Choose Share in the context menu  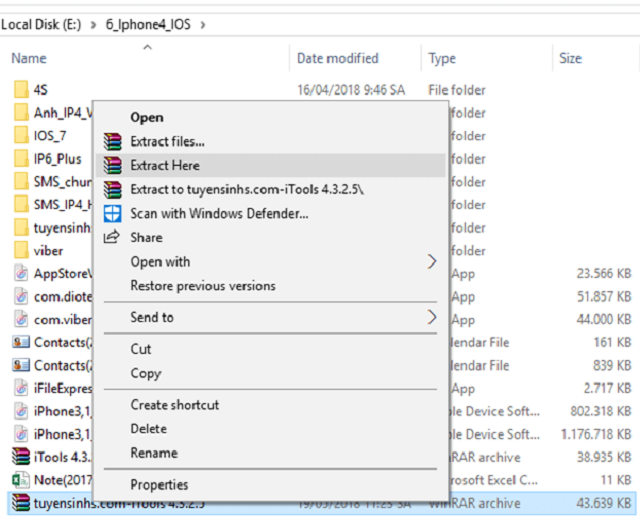(270, 238)
